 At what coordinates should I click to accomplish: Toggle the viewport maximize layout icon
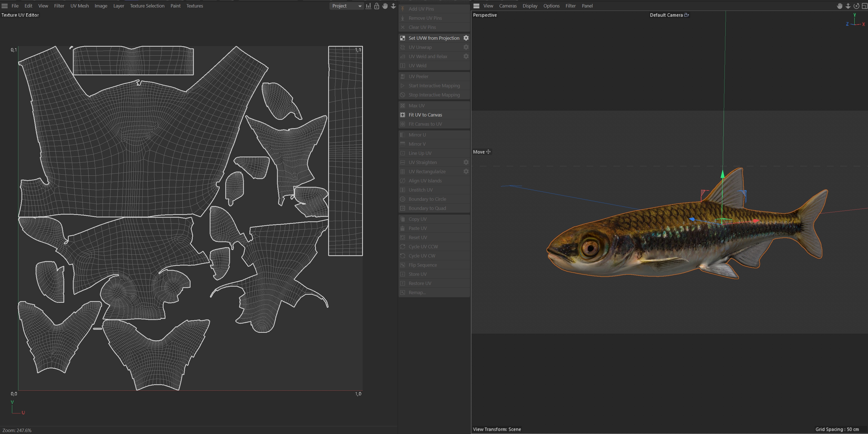864,6
